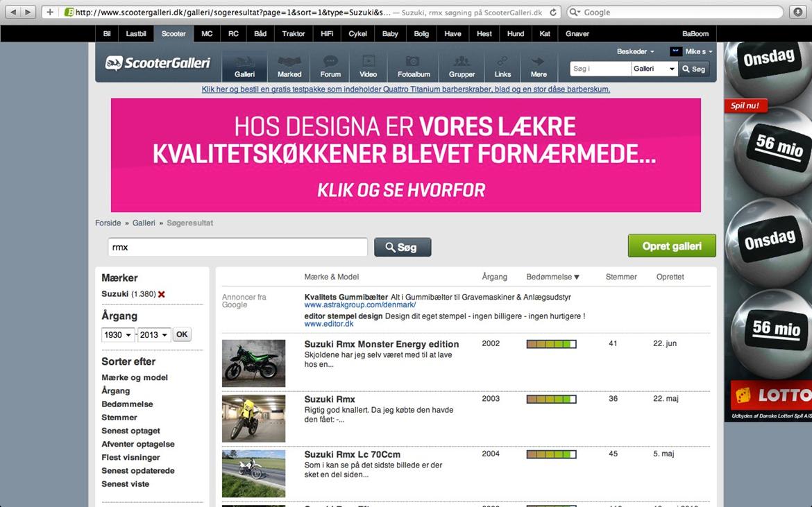
Task: Open the 1930 start year dropdown
Action: click(x=117, y=335)
